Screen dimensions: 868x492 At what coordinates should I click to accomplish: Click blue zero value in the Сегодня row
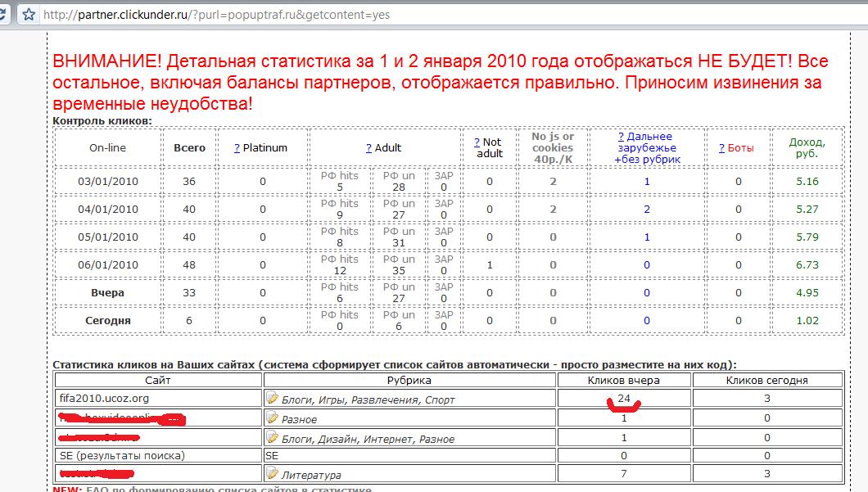[646, 321]
